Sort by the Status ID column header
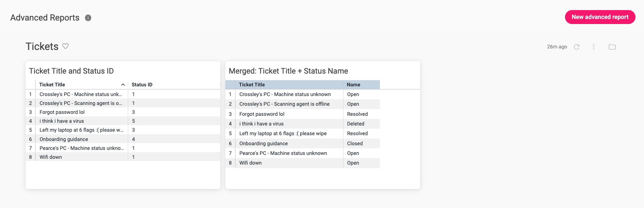This screenshot has height=208, width=644. [x=142, y=85]
